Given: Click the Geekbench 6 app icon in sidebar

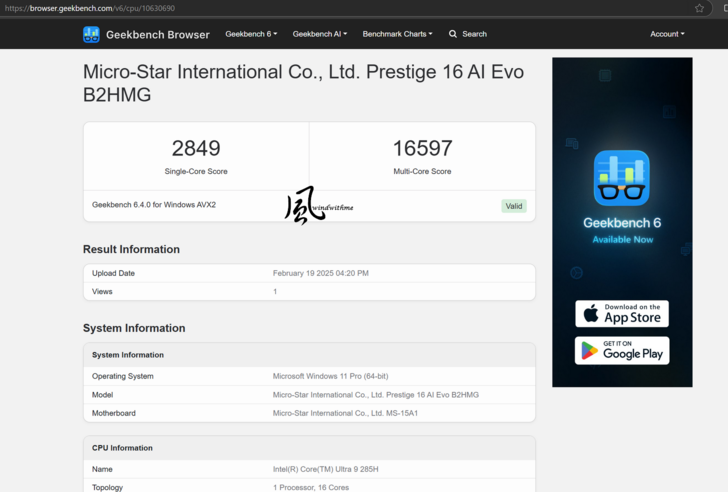Looking at the screenshot, I should click(x=621, y=178).
